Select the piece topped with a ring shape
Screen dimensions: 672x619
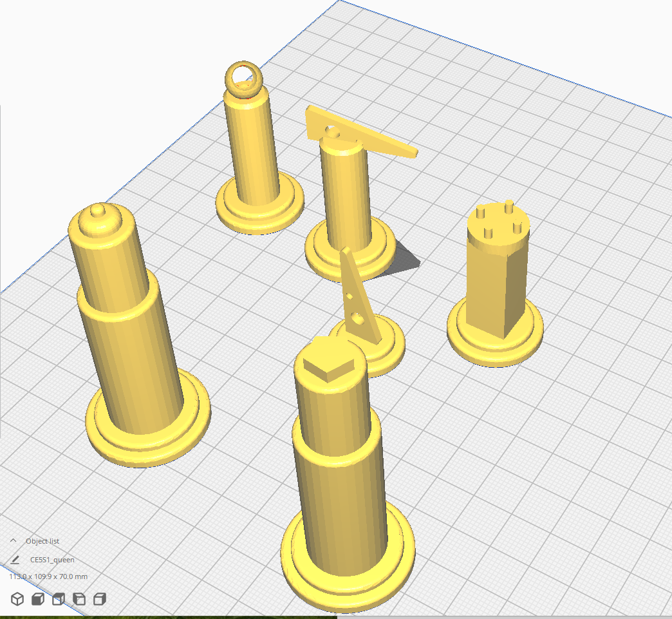pyautogui.click(x=252, y=148)
